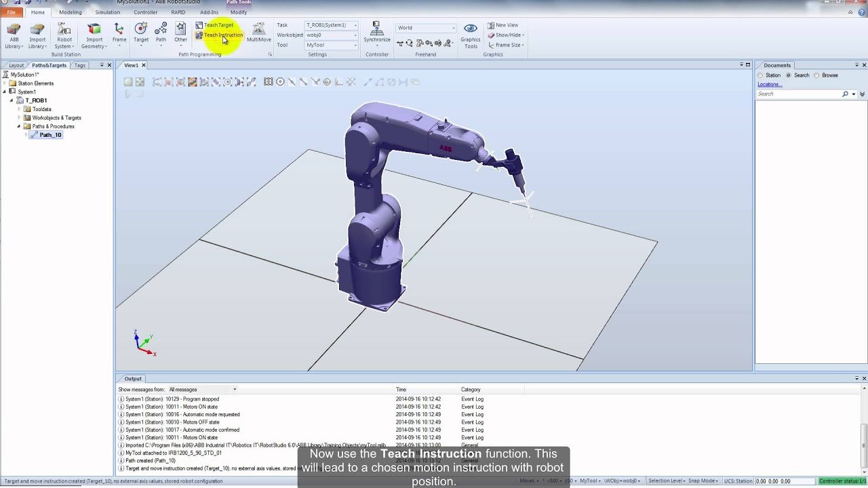
Task: Open the Frame Size menu
Action: (505, 45)
